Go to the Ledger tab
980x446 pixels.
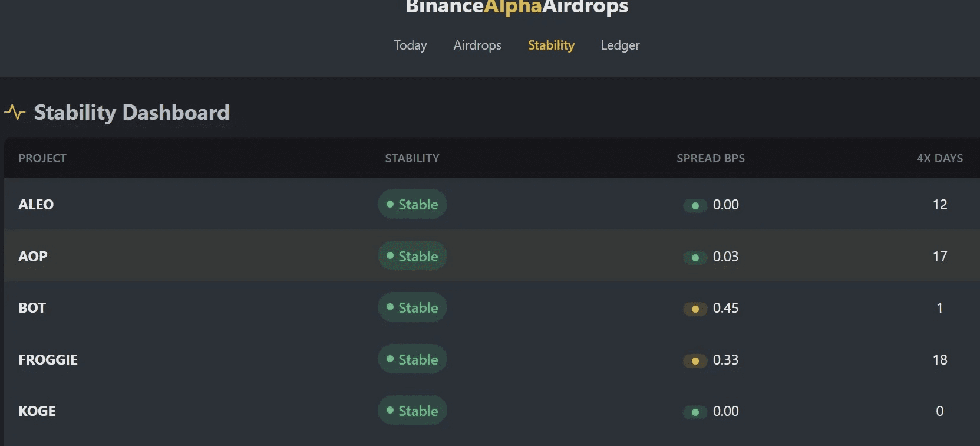click(620, 45)
